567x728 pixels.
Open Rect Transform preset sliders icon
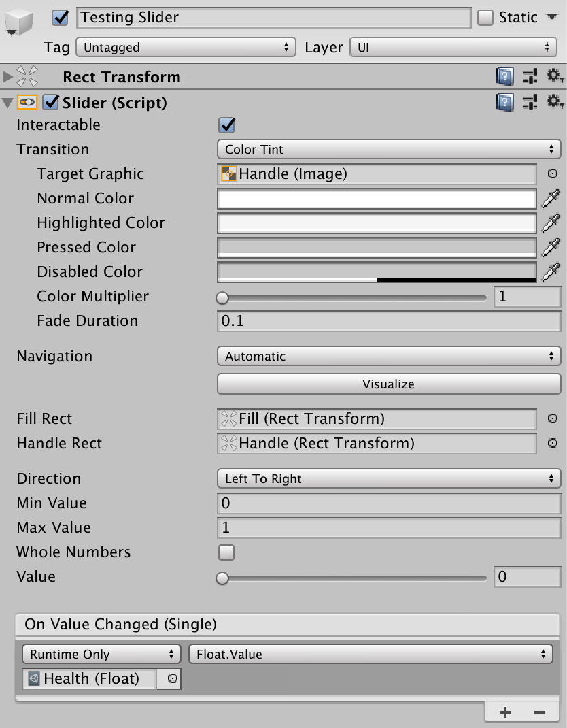click(530, 77)
